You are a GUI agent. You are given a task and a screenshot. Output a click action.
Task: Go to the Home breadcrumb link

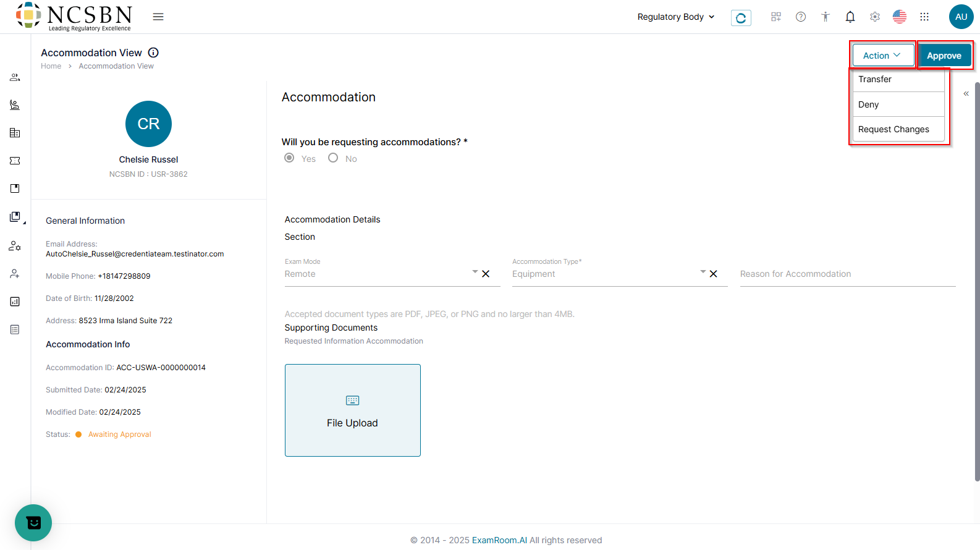[x=51, y=66]
